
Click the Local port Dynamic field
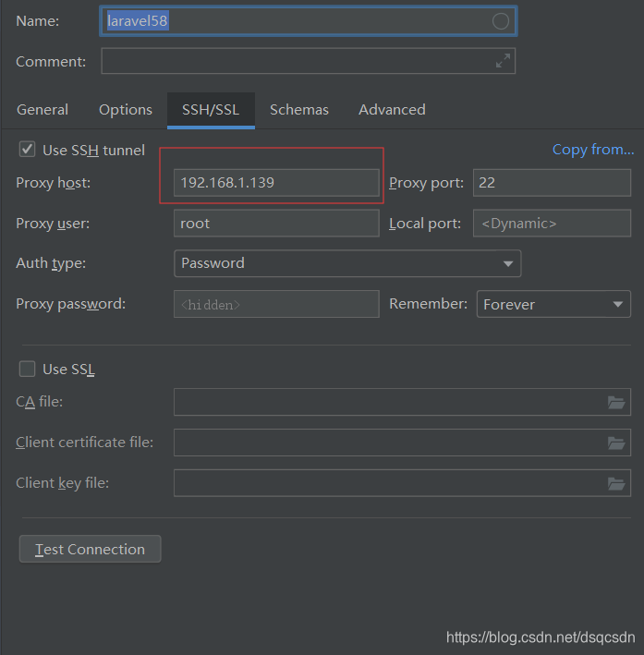(x=552, y=223)
